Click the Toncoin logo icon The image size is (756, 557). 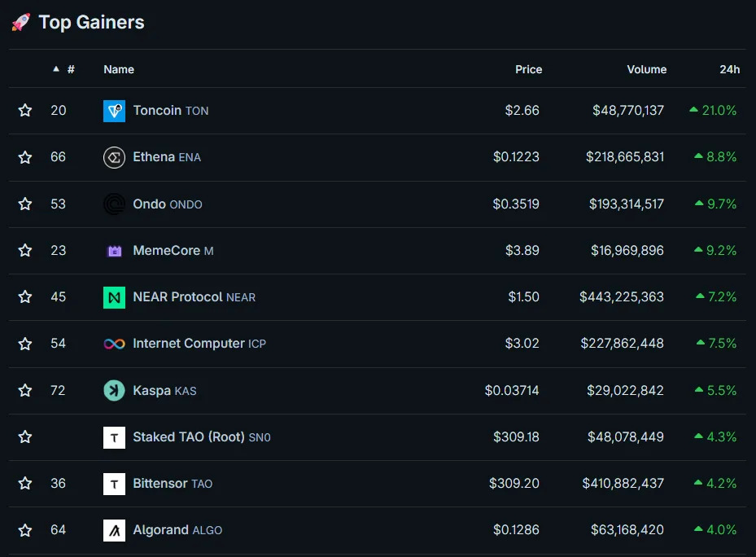point(114,111)
